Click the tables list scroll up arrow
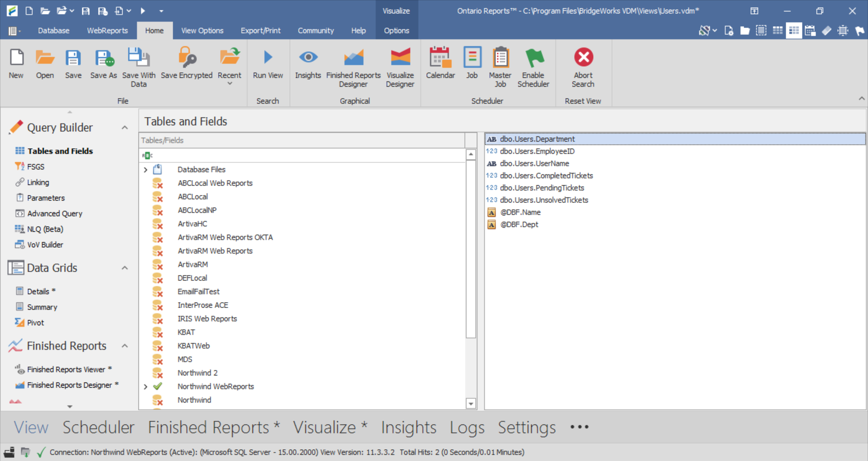 (x=471, y=155)
